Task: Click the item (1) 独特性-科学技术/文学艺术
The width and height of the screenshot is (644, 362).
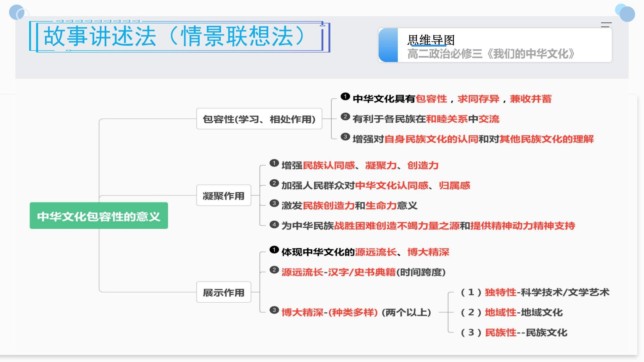Action: 535,292
